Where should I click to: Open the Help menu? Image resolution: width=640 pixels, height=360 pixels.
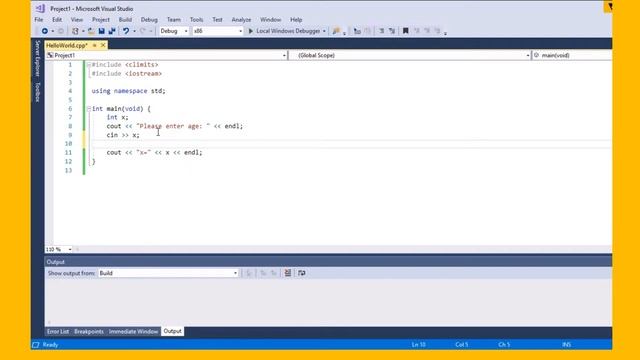point(296,20)
